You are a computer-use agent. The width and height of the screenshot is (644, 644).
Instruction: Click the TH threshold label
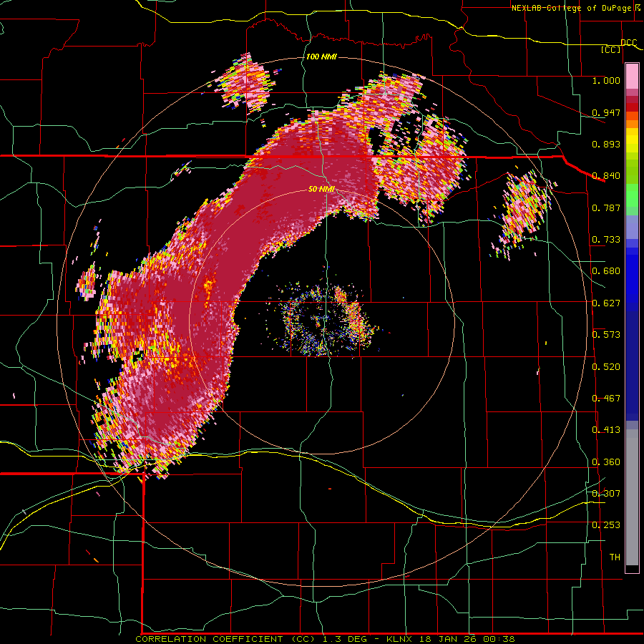point(615,557)
